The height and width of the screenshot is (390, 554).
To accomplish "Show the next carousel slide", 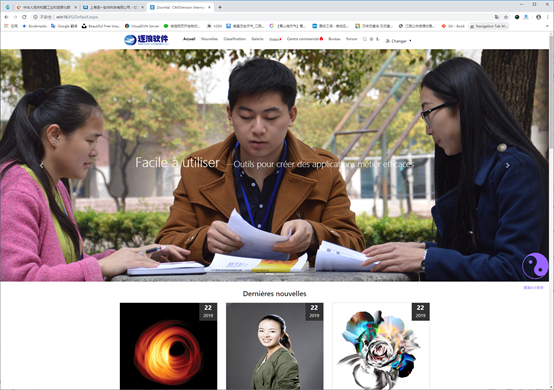I will 507,165.
